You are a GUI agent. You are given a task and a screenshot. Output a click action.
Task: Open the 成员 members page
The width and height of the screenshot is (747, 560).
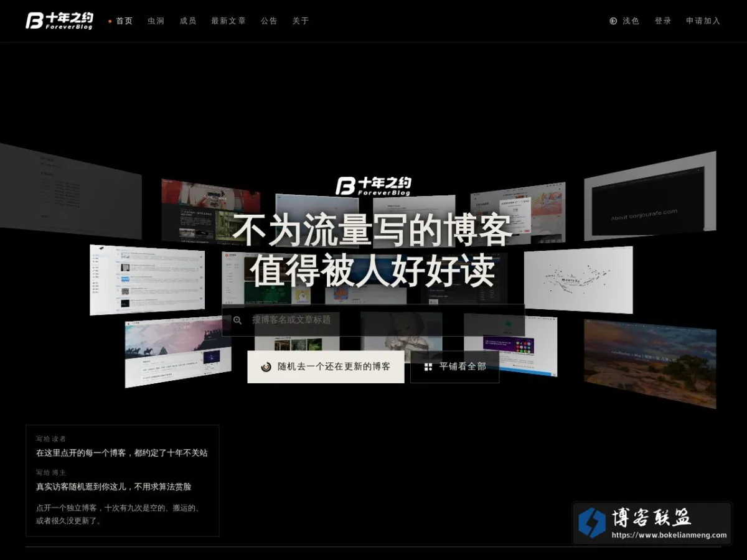point(188,21)
